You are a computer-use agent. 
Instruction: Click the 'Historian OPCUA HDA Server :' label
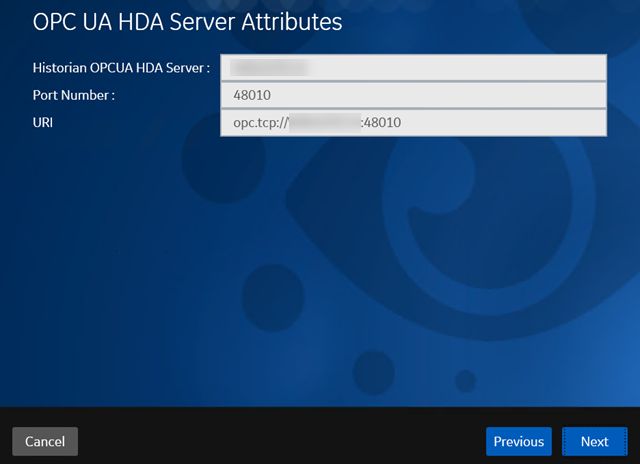click(121, 68)
